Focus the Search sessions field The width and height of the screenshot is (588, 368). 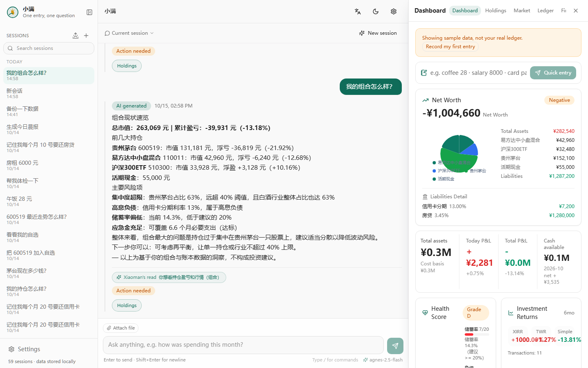click(x=49, y=48)
